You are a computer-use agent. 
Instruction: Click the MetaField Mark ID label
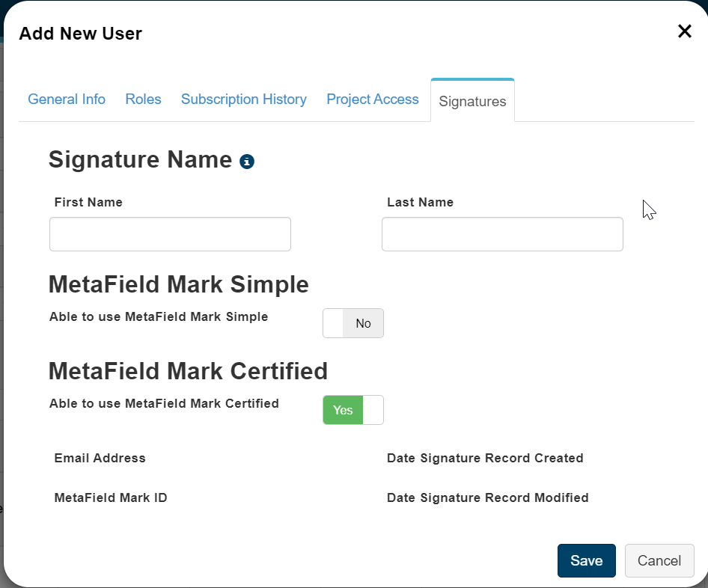(111, 497)
